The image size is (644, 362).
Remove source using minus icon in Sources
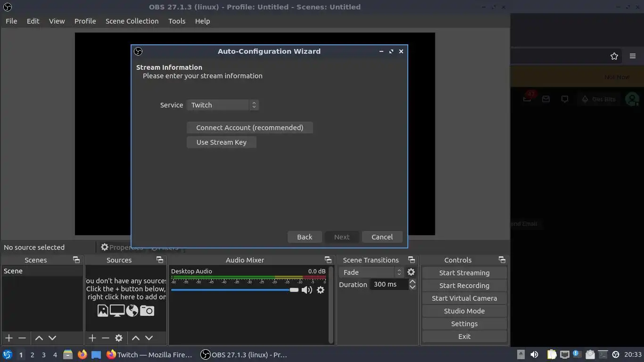(x=106, y=338)
